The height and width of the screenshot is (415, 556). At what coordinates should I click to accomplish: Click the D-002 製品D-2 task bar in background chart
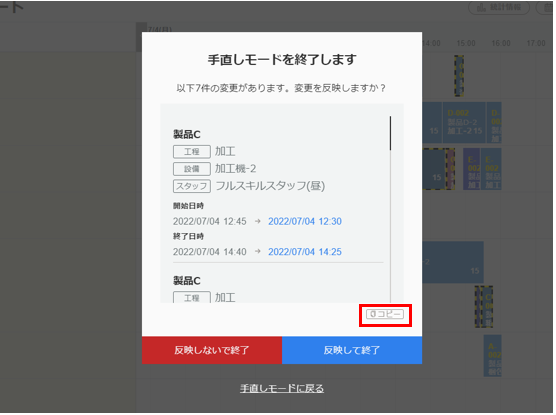pyautogui.click(x=464, y=122)
